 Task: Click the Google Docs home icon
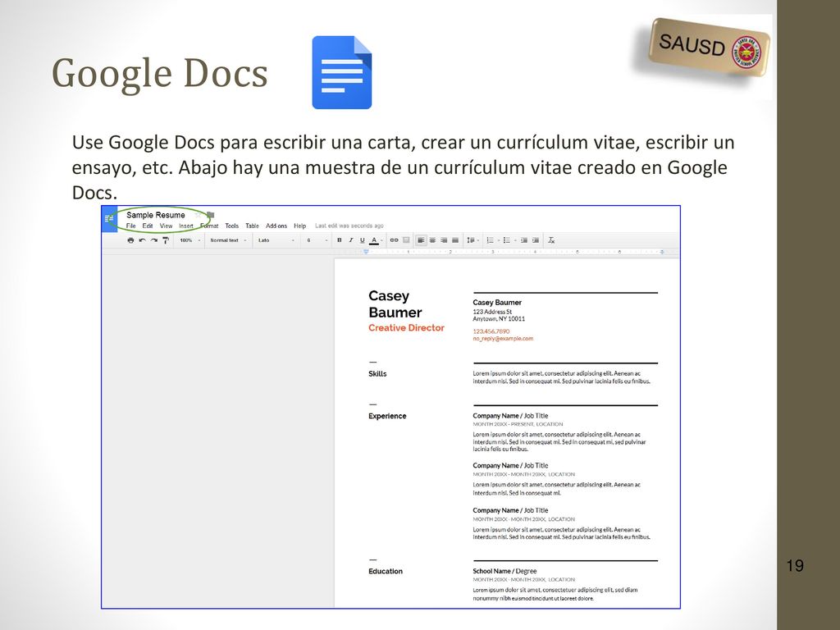[x=109, y=218]
